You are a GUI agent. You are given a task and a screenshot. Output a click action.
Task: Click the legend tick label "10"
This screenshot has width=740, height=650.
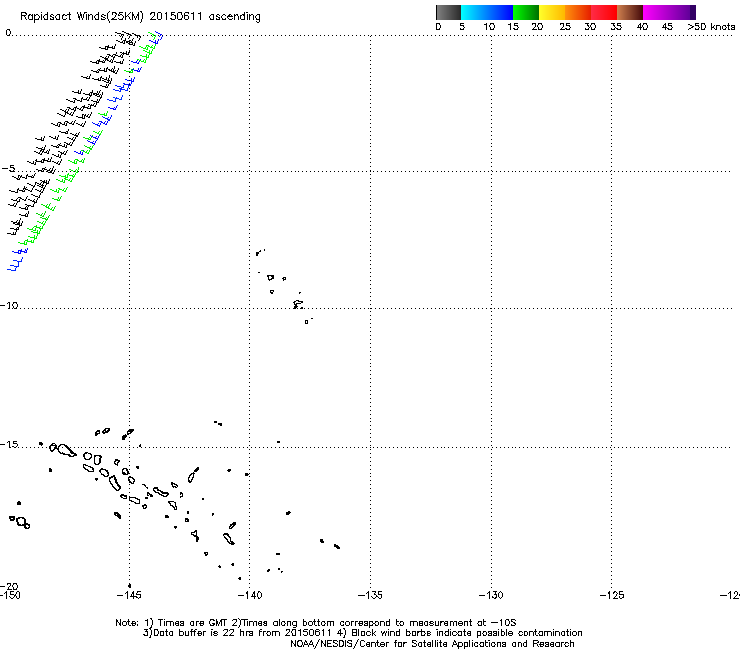click(x=489, y=27)
